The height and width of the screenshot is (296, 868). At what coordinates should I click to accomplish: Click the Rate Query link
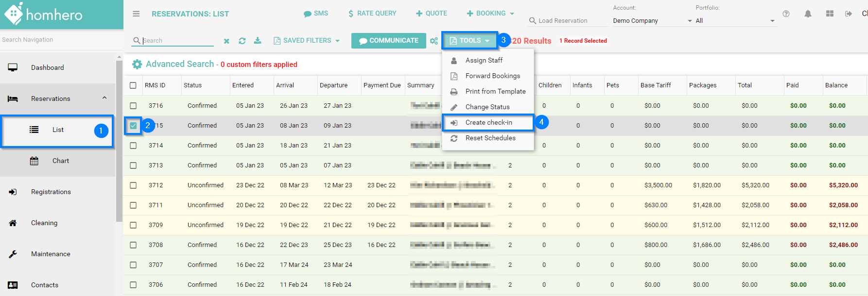pyautogui.click(x=372, y=14)
